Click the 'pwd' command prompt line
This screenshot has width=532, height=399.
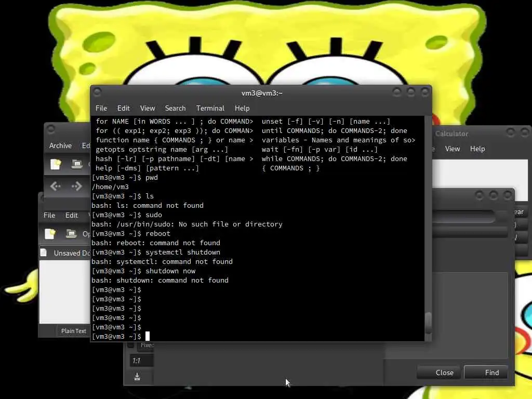[x=125, y=178]
